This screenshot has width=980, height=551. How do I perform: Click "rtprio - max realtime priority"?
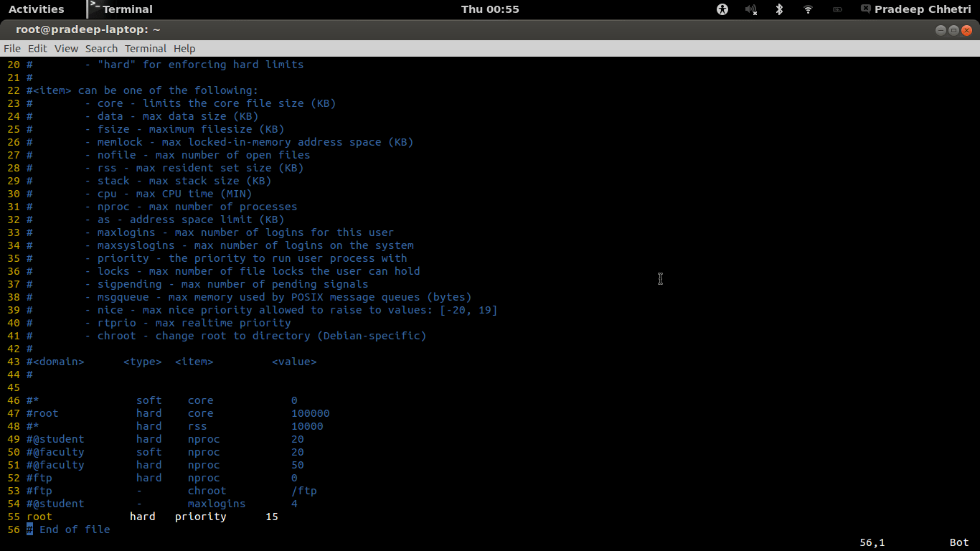pos(194,323)
